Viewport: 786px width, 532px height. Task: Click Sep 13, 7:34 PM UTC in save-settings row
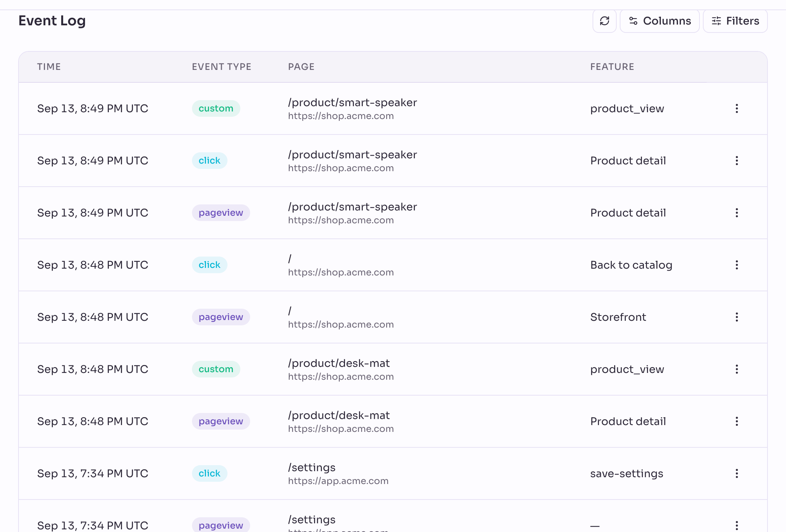click(x=93, y=473)
